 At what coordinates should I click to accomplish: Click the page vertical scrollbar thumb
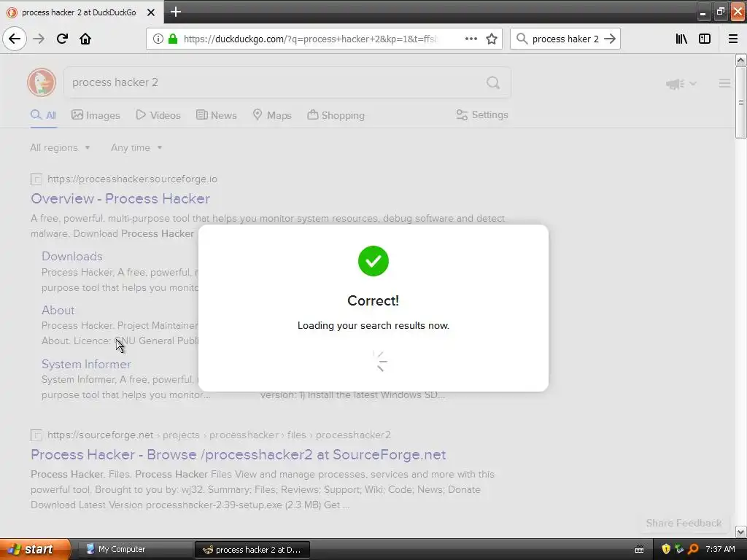point(740,102)
